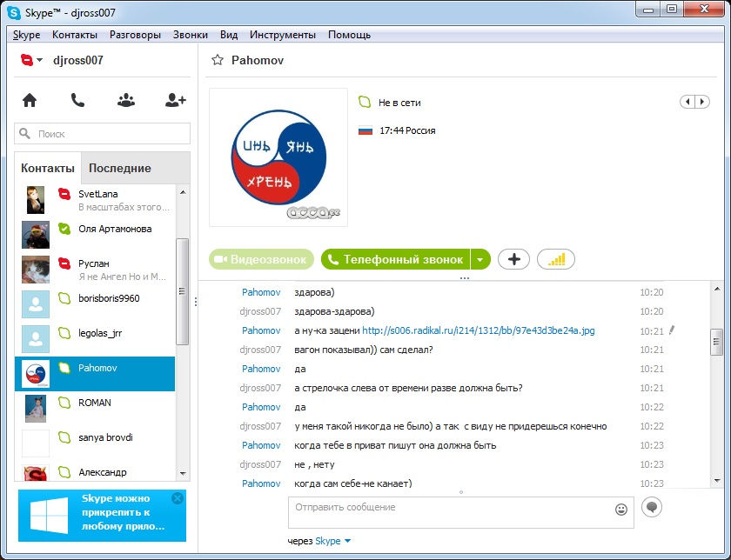The height and width of the screenshot is (560, 731).
Task: Start a Телефонный звонок
Action: click(x=395, y=259)
